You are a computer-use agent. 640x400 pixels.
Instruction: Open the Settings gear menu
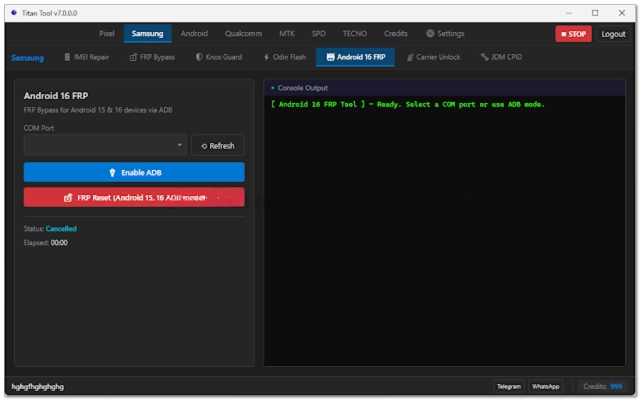(x=445, y=34)
